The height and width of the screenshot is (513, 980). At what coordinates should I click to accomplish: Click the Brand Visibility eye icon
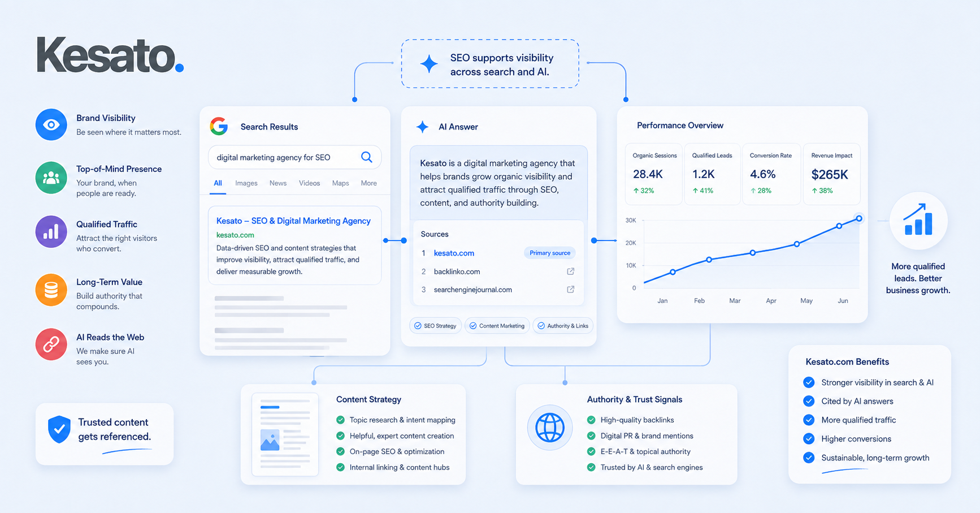click(51, 124)
